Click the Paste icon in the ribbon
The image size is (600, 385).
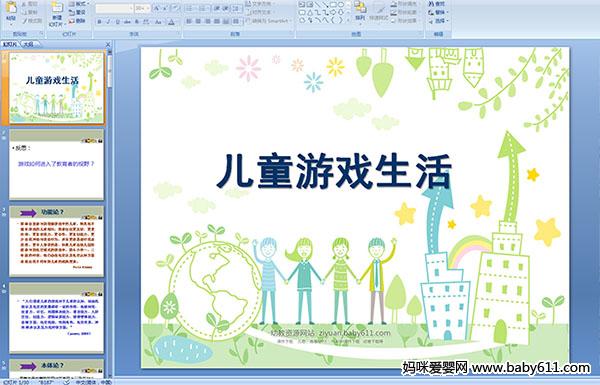[11, 11]
